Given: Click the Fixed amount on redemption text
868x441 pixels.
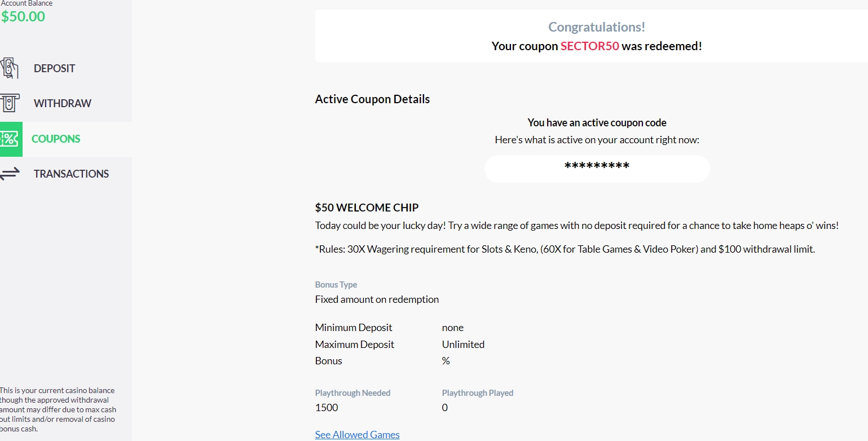Looking at the screenshot, I should pos(377,299).
